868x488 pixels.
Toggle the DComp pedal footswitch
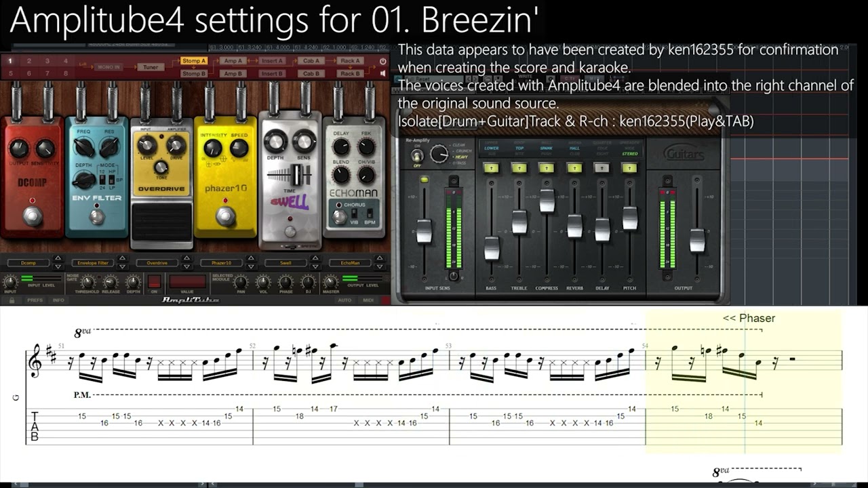[32, 217]
